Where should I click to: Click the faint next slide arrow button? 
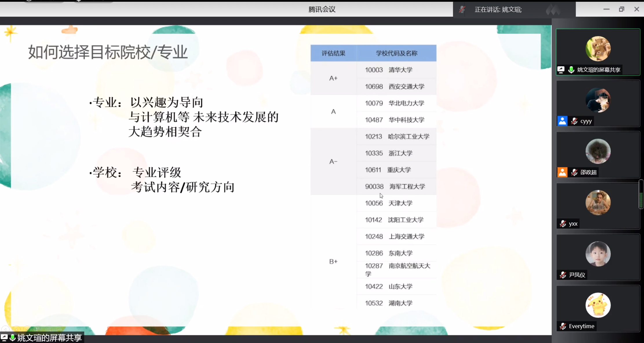(16, 329)
